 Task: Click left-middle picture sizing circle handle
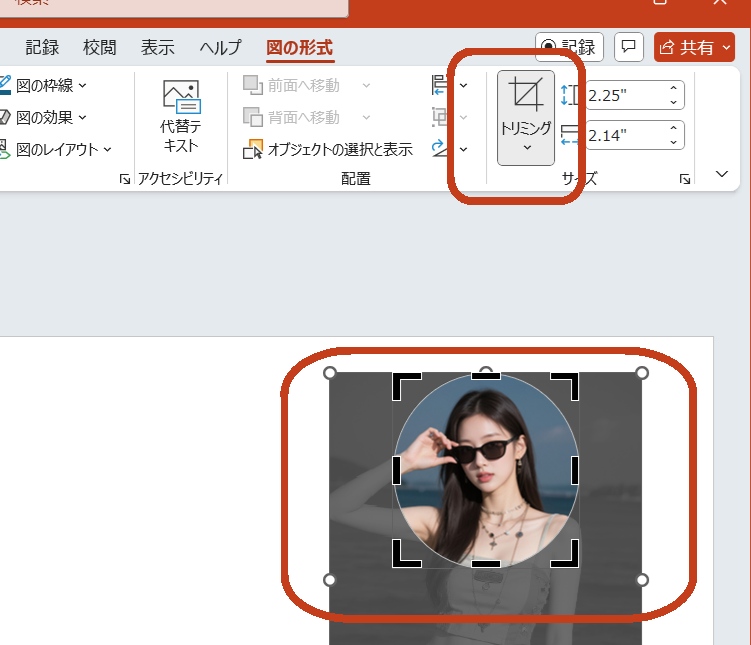330,580
